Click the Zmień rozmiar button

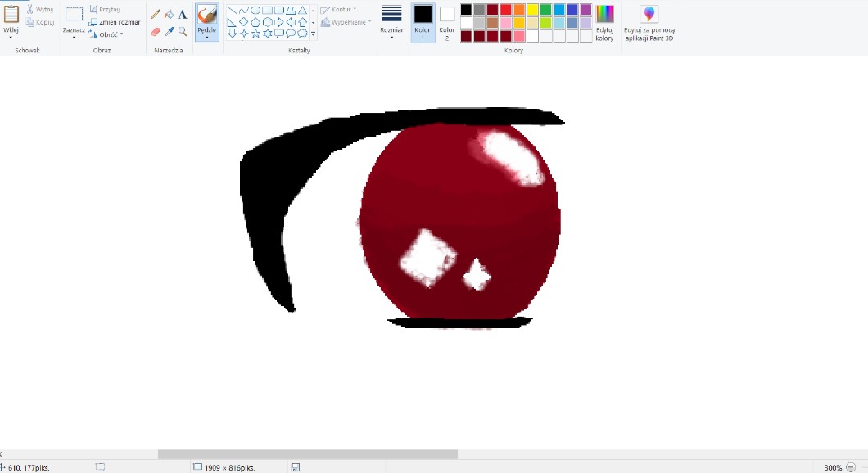click(115, 22)
